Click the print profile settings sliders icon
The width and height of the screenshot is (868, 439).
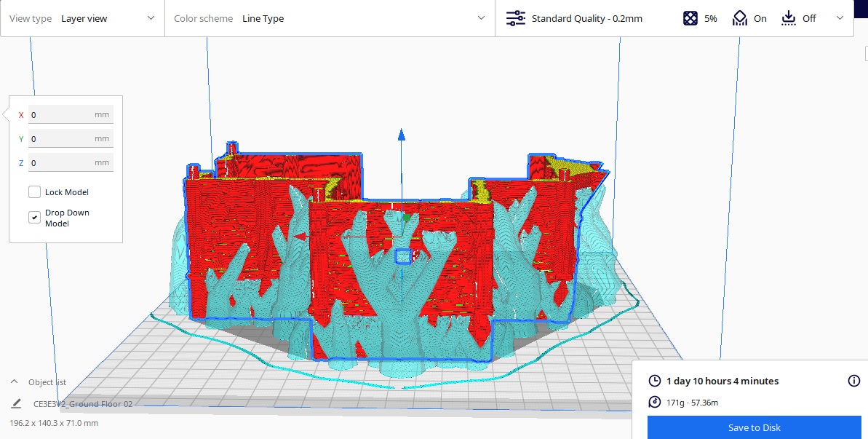pyautogui.click(x=515, y=18)
